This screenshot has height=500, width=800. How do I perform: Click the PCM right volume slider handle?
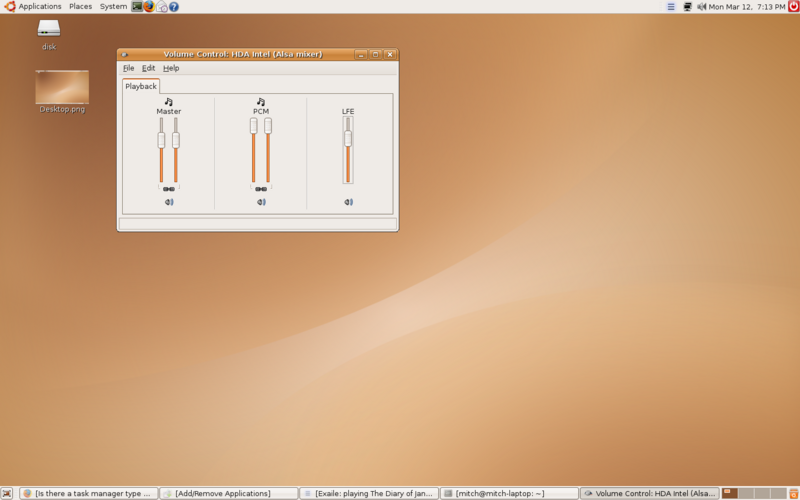pyautogui.click(x=268, y=126)
